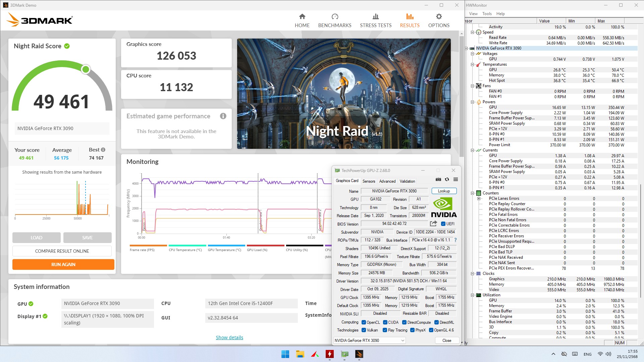
Task: Open GPU-Z hamburger menu icon
Action: pos(455,180)
